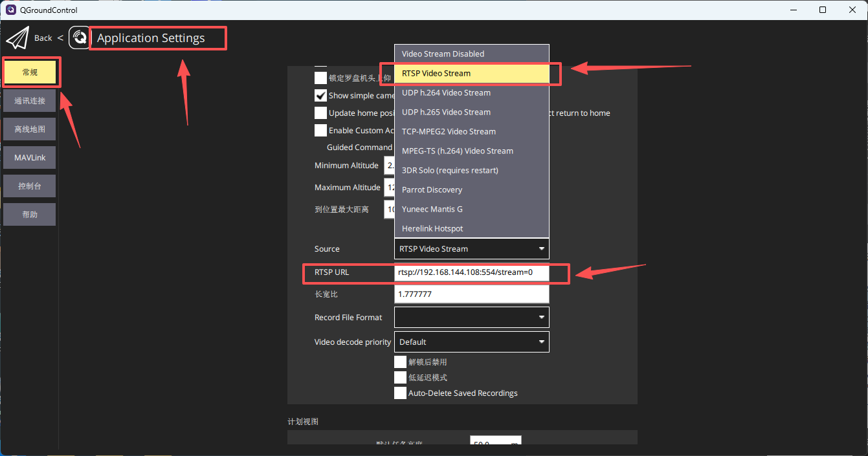The image size is (868, 456).
Task: Select Video Stream Disabled option
Action: coord(472,54)
